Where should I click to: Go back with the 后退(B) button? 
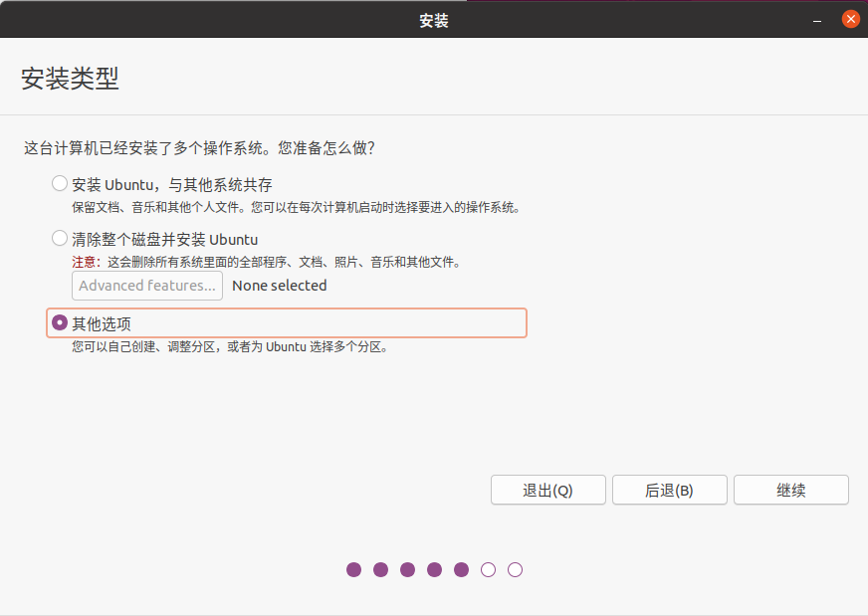tap(669, 490)
